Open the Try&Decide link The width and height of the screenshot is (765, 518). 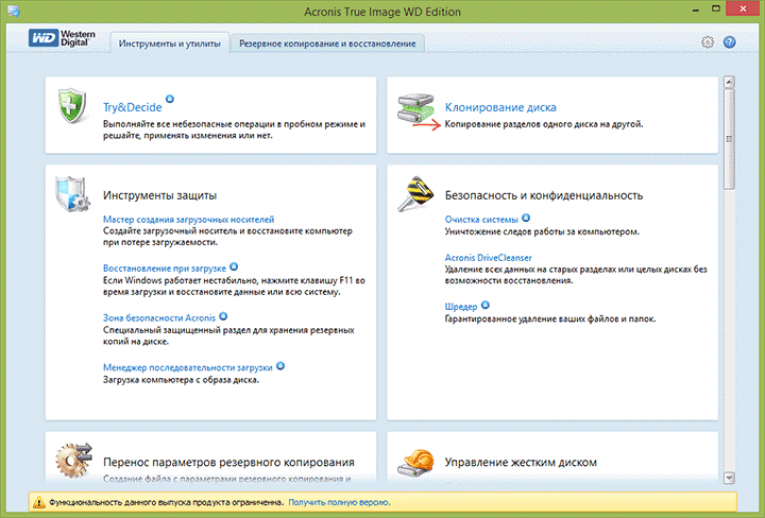[132, 107]
